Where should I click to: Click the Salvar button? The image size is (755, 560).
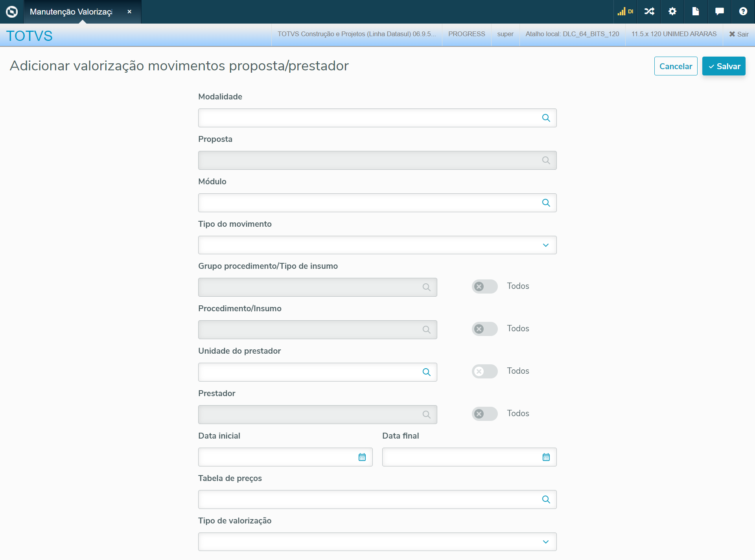[724, 66]
